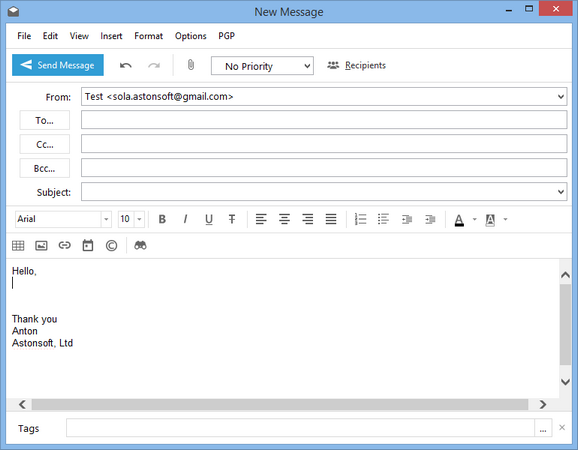Decrease indent of text
Viewport: 578px width, 450px height.
[x=407, y=220]
